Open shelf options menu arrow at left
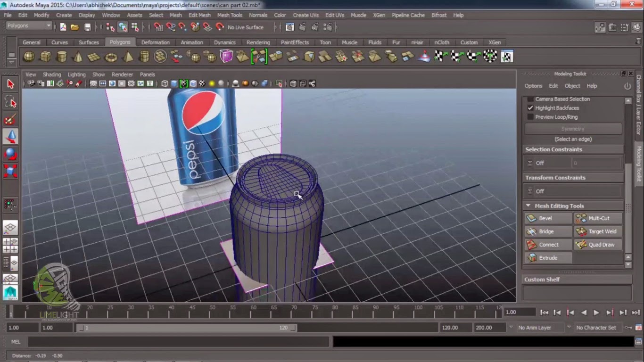The height and width of the screenshot is (362, 644). click(x=11, y=62)
